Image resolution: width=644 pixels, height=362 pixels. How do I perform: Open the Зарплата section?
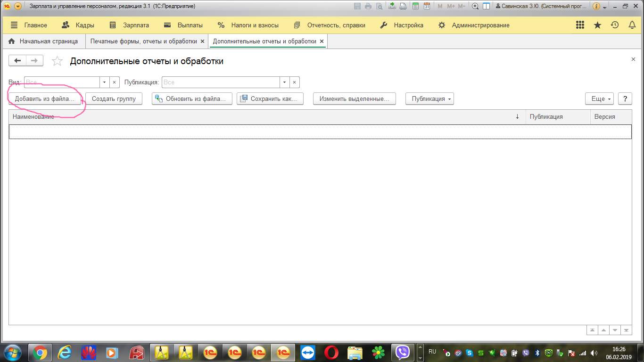[129, 25]
